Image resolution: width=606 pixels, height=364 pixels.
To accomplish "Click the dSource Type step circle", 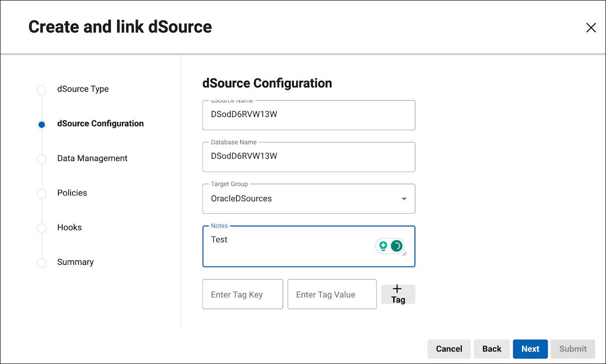I will tap(42, 90).
